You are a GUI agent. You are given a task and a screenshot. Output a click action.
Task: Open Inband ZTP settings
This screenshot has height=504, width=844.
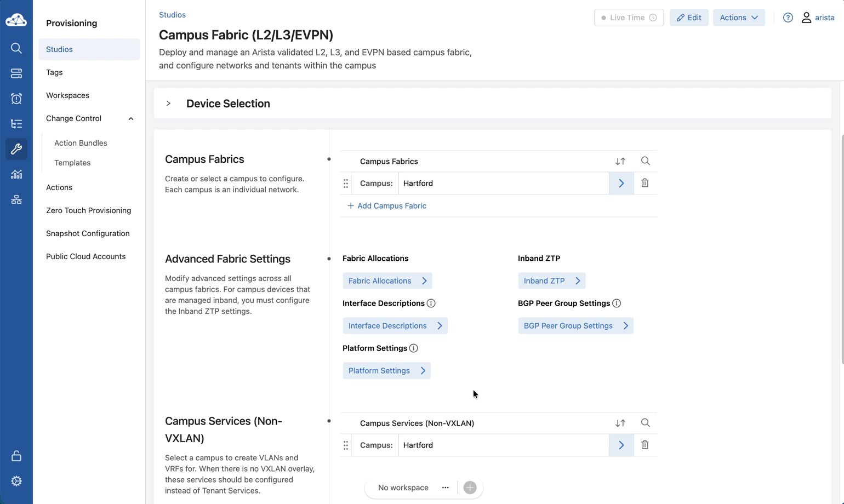(x=552, y=281)
